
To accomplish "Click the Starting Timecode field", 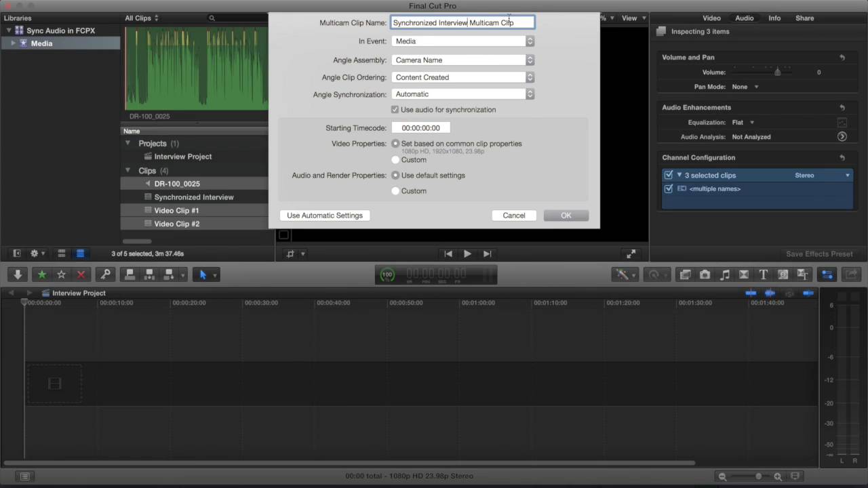I will click(420, 127).
